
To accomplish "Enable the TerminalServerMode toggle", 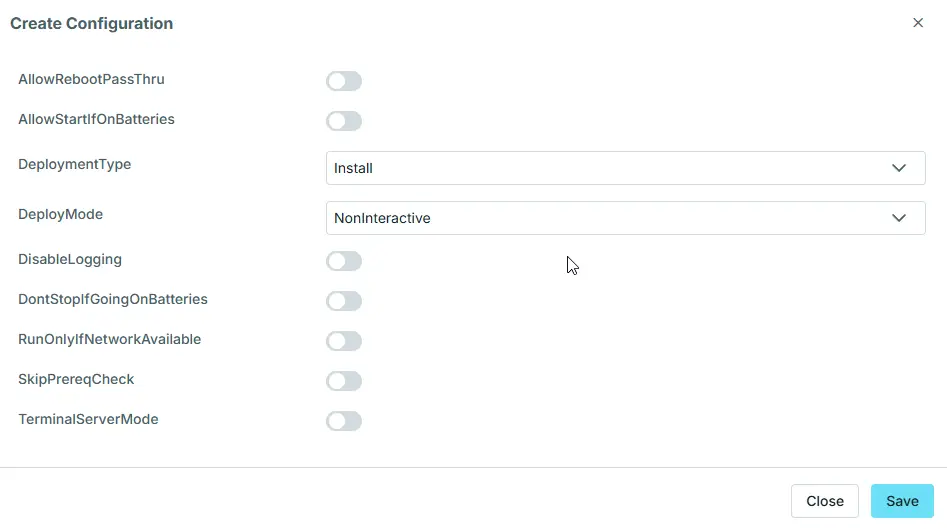I will coord(344,421).
